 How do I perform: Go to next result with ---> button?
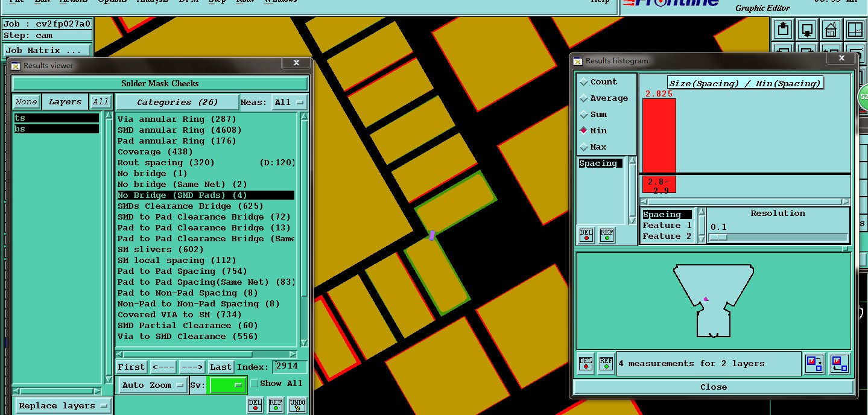click(x=192, y=367)
